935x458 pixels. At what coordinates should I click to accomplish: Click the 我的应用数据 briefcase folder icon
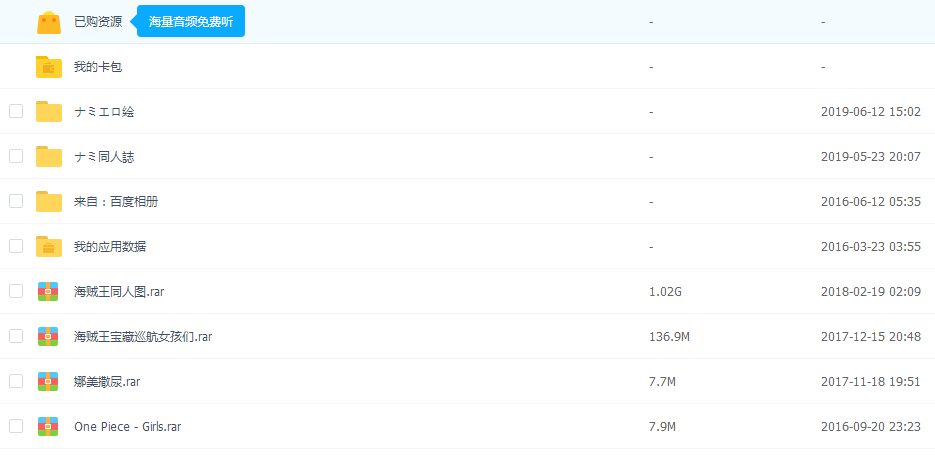tap(49, 246)
